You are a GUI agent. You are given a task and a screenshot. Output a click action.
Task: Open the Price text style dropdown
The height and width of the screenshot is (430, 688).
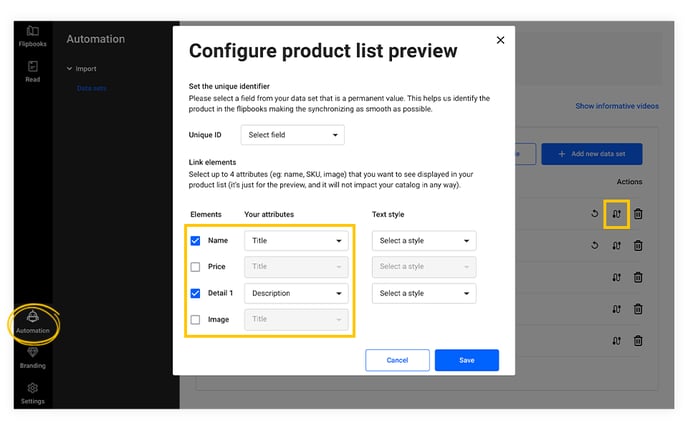click(424, 266)
